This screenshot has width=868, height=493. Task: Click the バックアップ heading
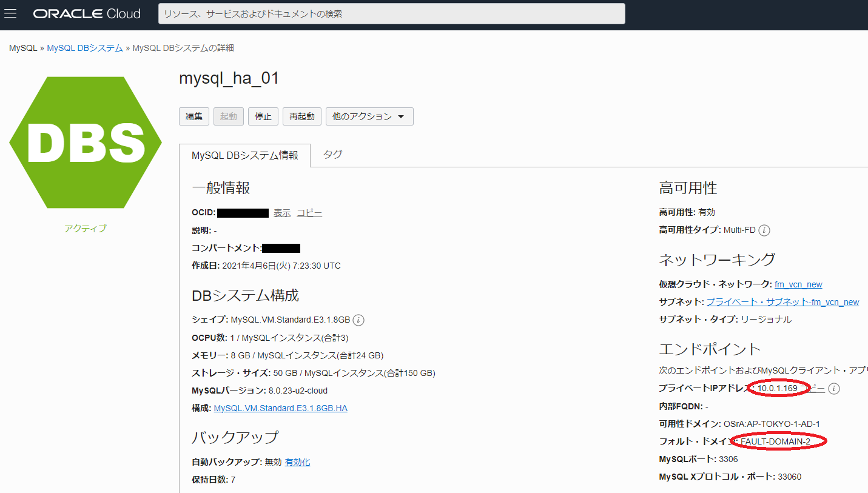[235, 437]
